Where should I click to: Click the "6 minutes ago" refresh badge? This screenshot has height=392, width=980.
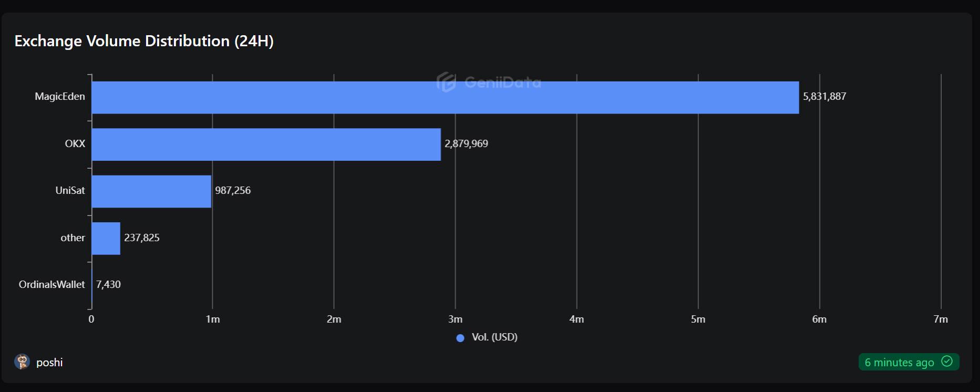899,362
